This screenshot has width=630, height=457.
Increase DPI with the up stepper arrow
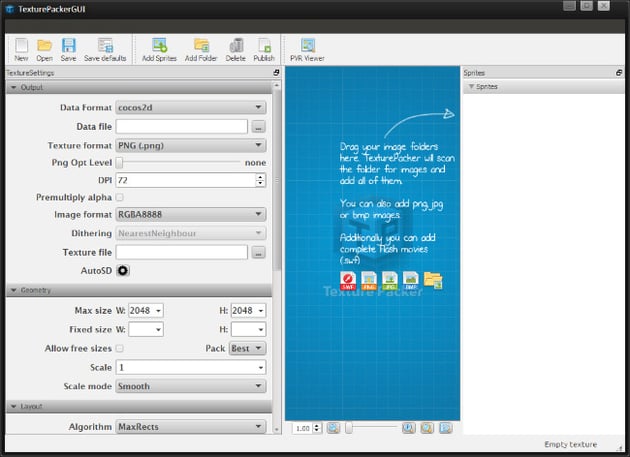261,177
